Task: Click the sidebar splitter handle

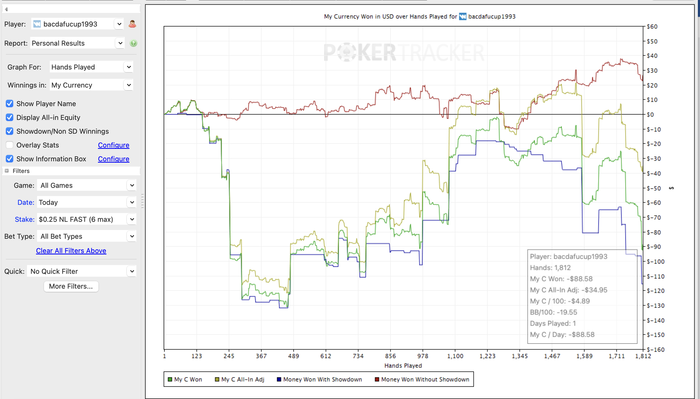Action: pyautogui.click(x=142, y=201)
